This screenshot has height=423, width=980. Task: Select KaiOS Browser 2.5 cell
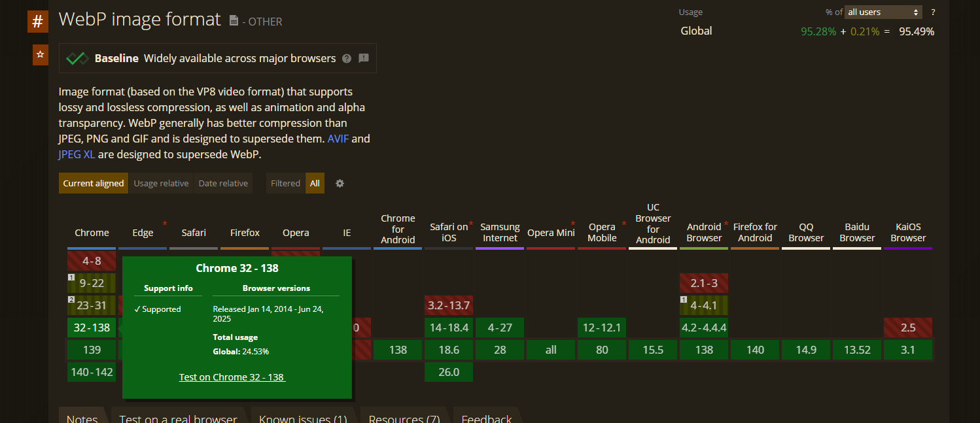pos(908,328)
